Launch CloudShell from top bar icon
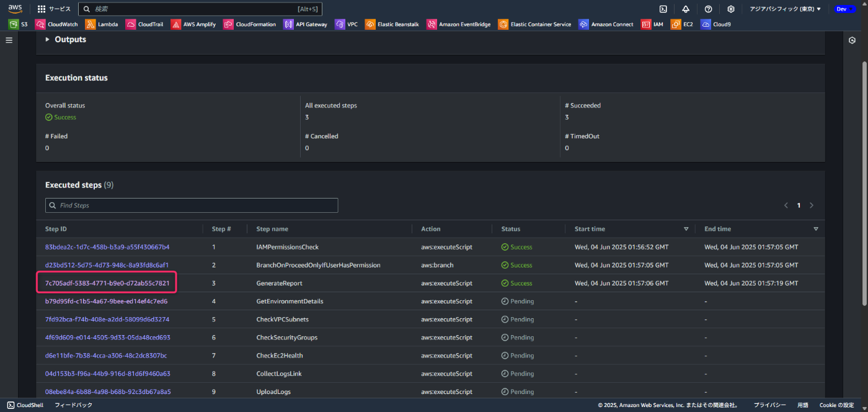Screen dimensions: 868x412 pyautogui.click(x=663, y=9)
